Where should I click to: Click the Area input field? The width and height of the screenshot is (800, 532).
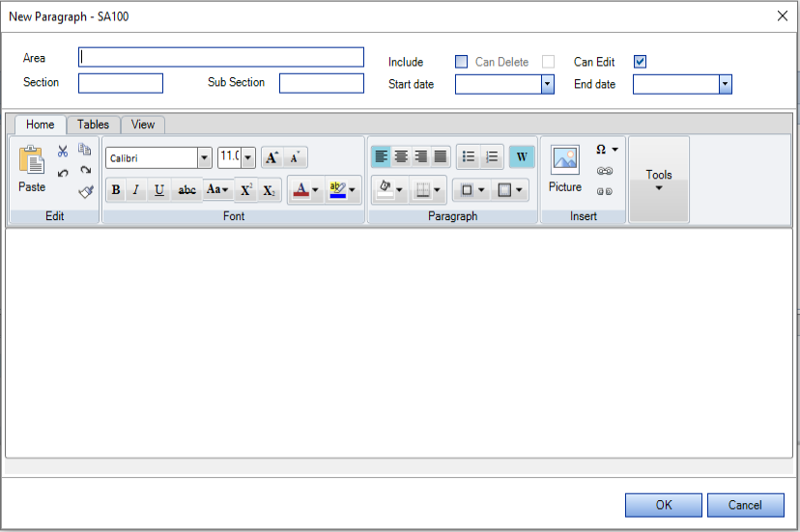click(221, 57)
